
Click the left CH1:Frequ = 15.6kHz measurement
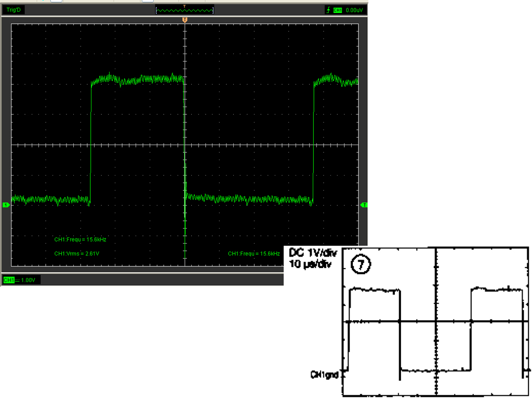(80, 240)
